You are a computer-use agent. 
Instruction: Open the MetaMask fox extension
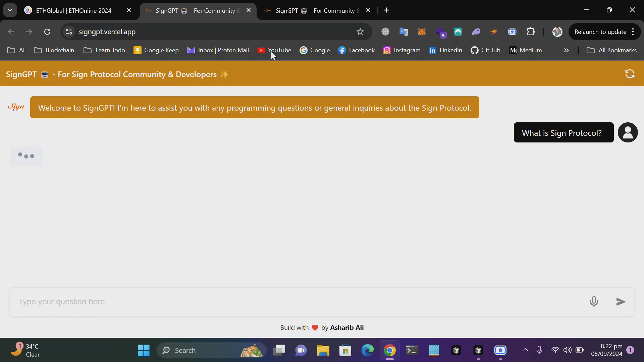(x=422, y=32)
